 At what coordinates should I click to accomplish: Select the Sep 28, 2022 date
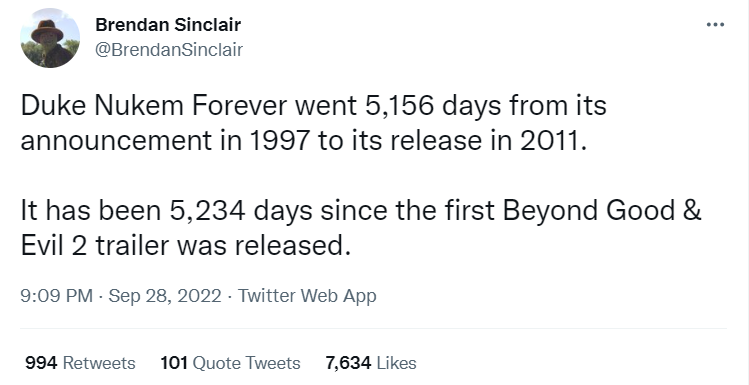tap(165, 296)
